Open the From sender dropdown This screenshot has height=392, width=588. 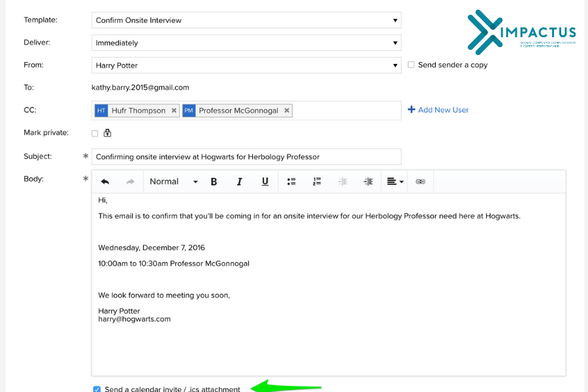point(246,65)
